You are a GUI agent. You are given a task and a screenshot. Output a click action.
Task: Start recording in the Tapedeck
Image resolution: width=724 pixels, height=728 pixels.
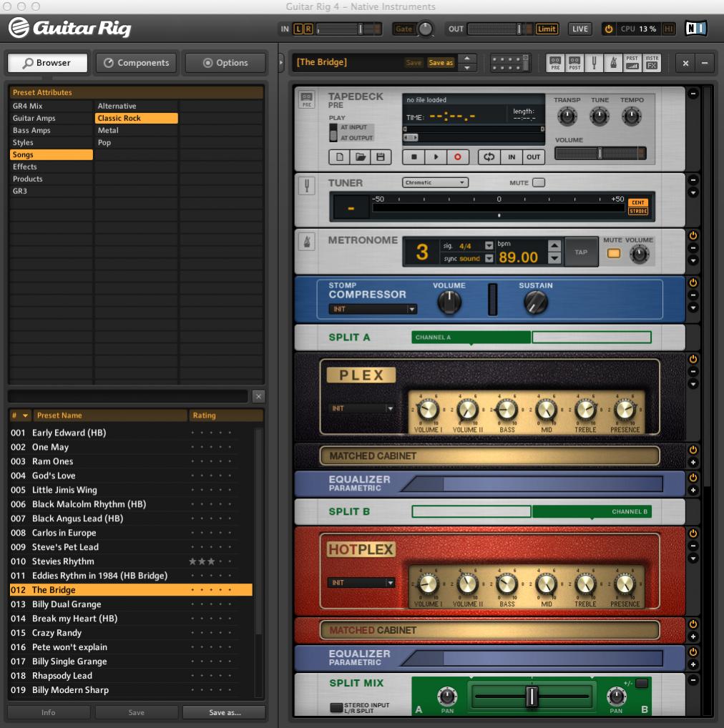[457, 157]
